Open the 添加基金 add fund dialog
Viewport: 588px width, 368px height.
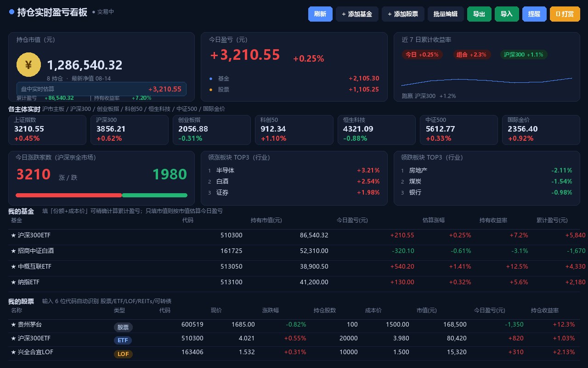click(357, 14)
